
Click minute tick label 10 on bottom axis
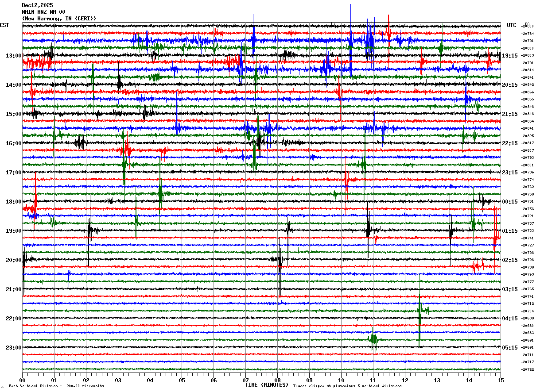pos(341,380)
